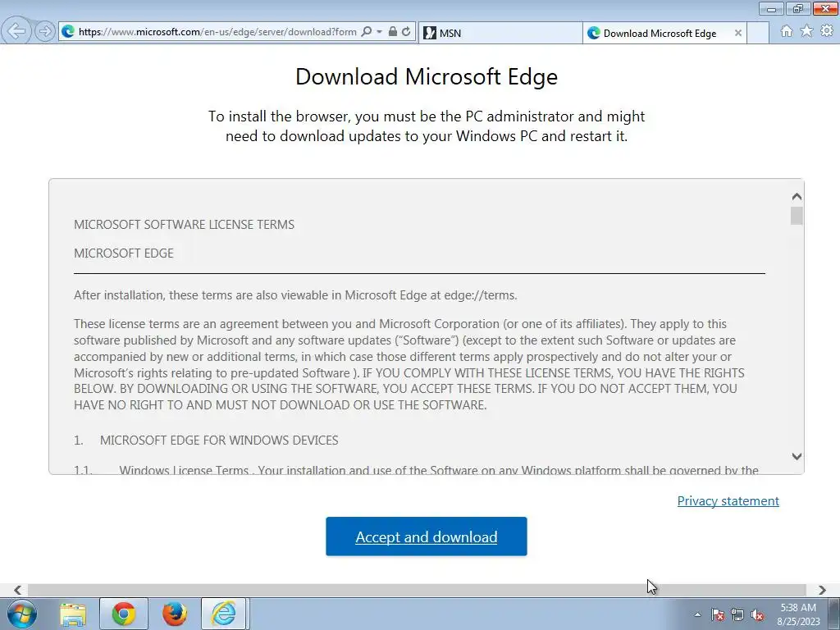
Task: Open Windows Explorer from the taskbar
Action: point(73,614)
